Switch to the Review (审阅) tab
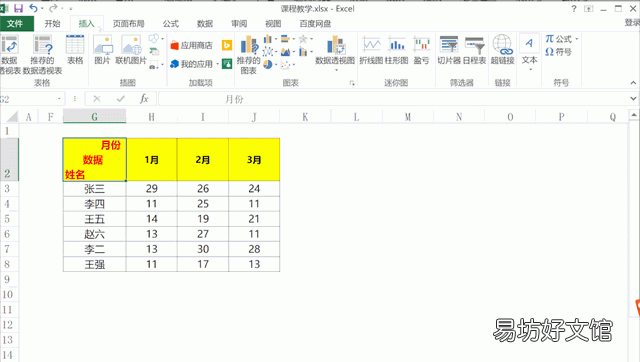Screen dimensions: 640x362 [x=239, y=24]
